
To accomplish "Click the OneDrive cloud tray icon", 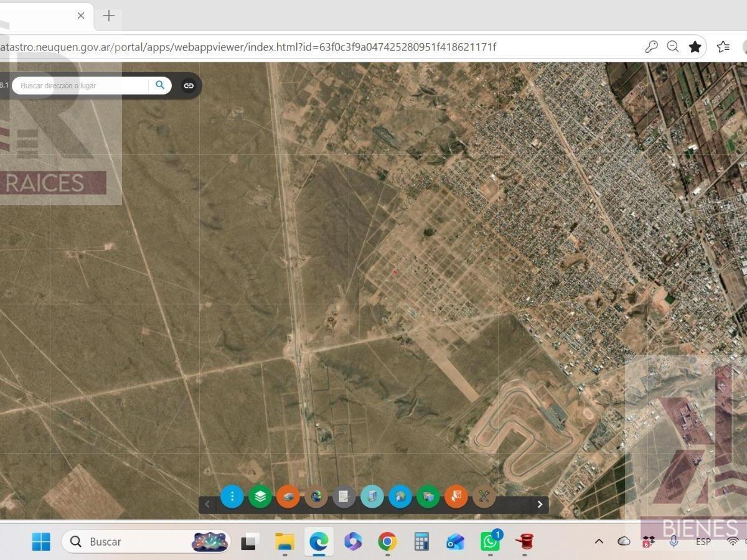I will coord(624,541).
